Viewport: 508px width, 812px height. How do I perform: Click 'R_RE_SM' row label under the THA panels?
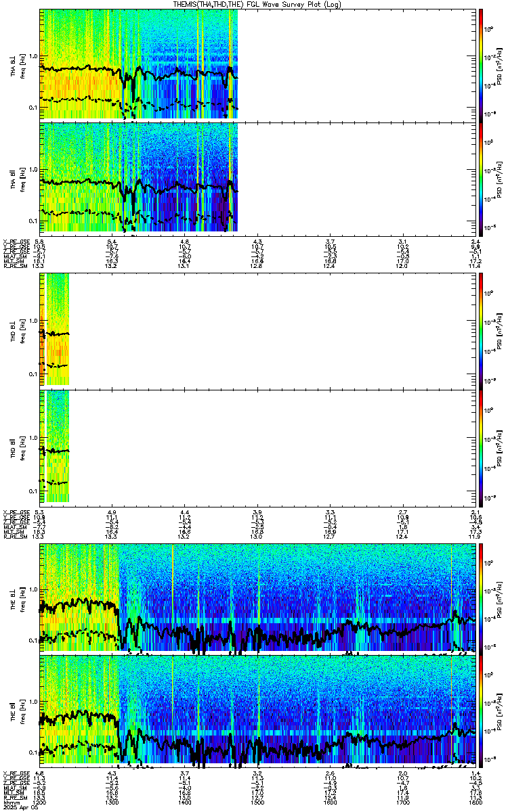(x=15, y=266)
